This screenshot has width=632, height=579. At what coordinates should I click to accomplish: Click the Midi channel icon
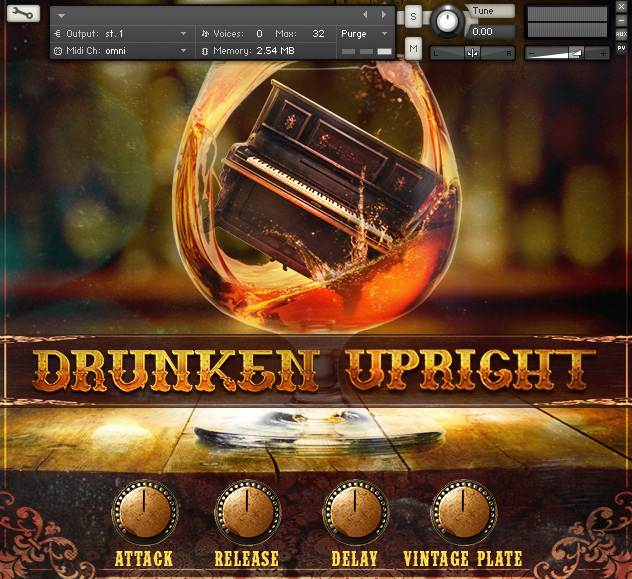pyautogui.click(x=58, y=51)
